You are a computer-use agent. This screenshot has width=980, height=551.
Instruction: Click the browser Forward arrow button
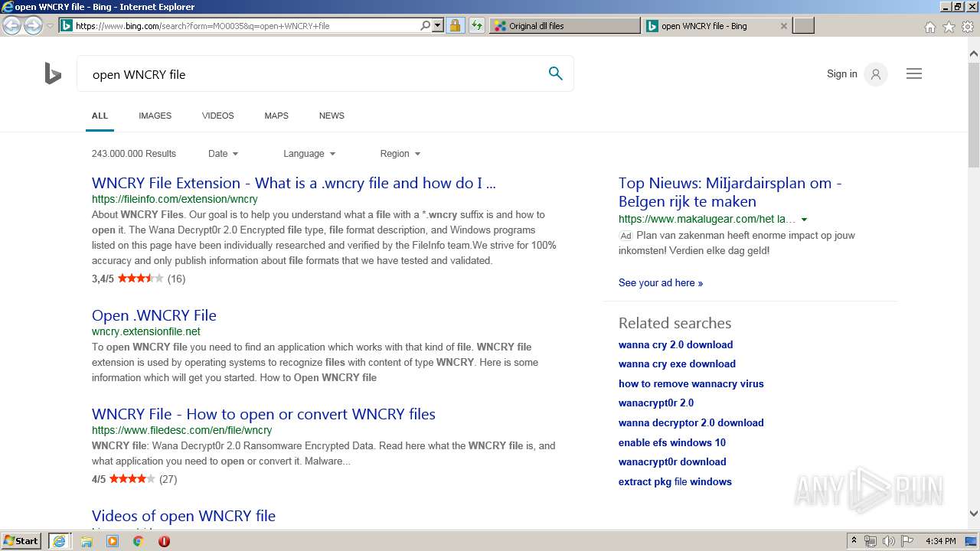33,25
